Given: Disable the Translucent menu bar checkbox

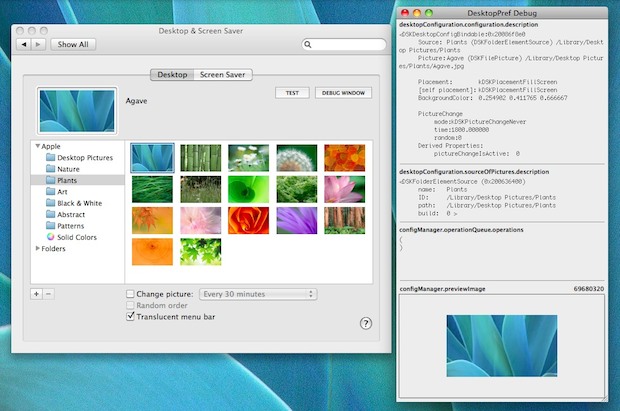Looking at the screenshot, I should point(130,316).
